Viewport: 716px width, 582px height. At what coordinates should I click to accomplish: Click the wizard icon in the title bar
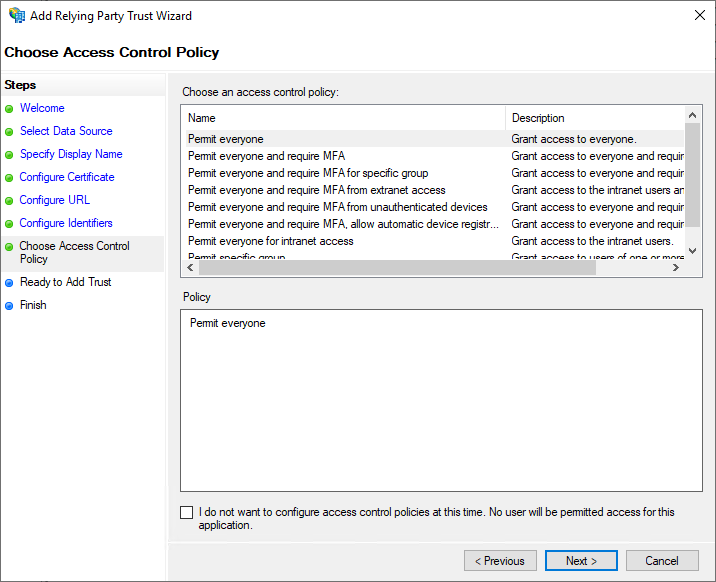(17, 16)
